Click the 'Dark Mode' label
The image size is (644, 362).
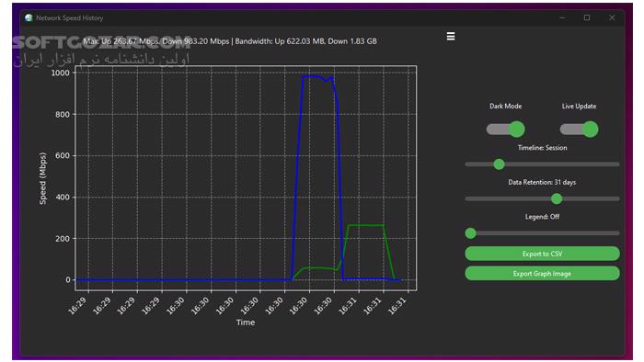point(506,106)
